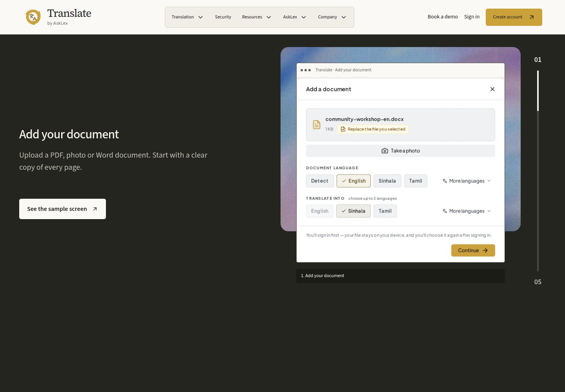Click the Create account button

click(514, 17)
